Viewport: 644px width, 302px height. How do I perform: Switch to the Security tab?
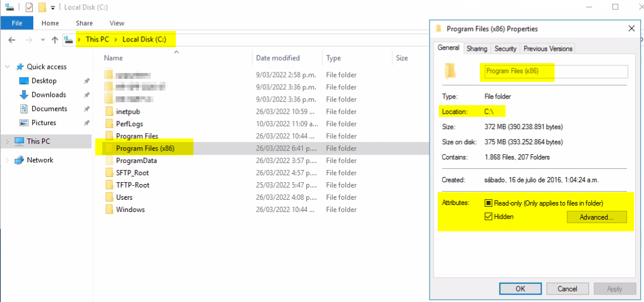[505, 48]
